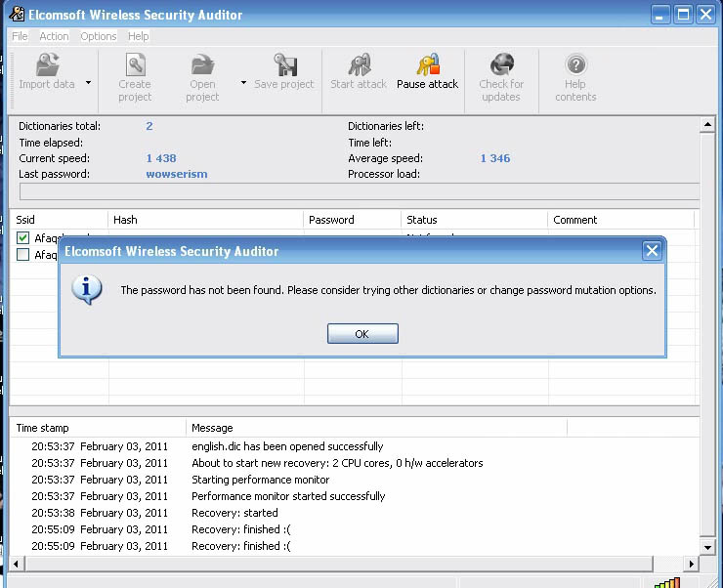Click the horizontal scrollbar right arrow
The width and height of the screenshot is (723, 588).
click(691, 564)
